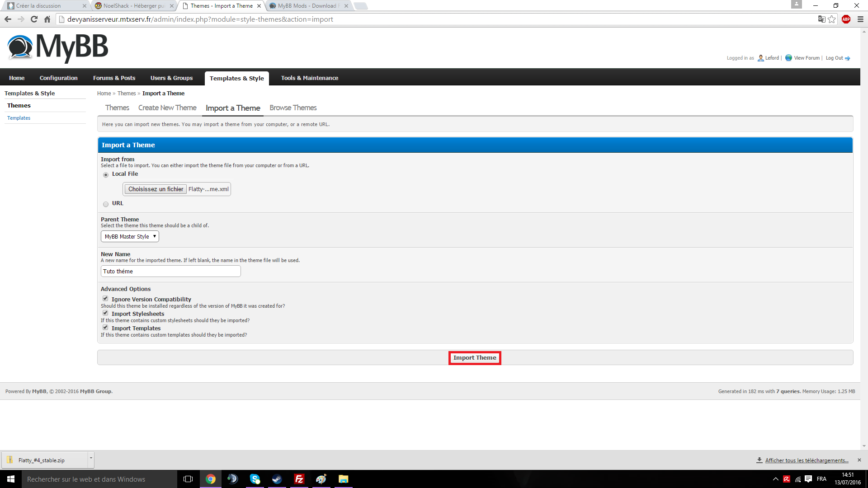Open the Home admin menu
868x488 pixels.
[17, 78]
